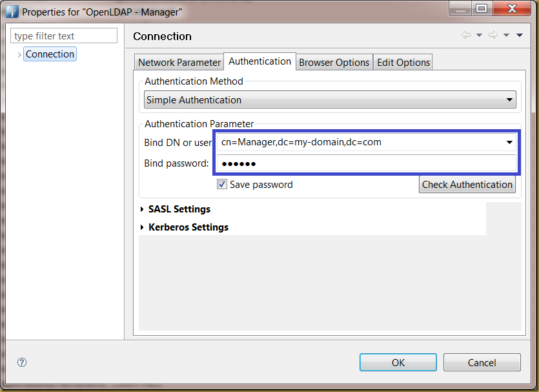This screenshot has height=392, width=539.
Task: Close the Properties window
Action: 512,8
